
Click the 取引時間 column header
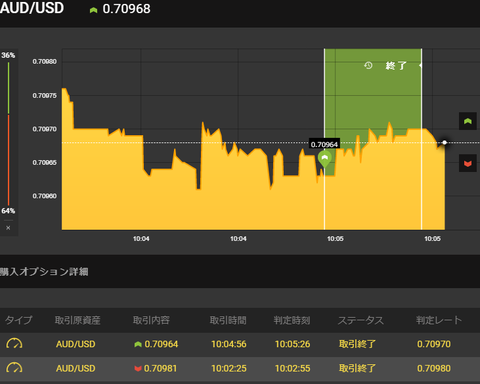pyautogui.click(x=228, y=320)
